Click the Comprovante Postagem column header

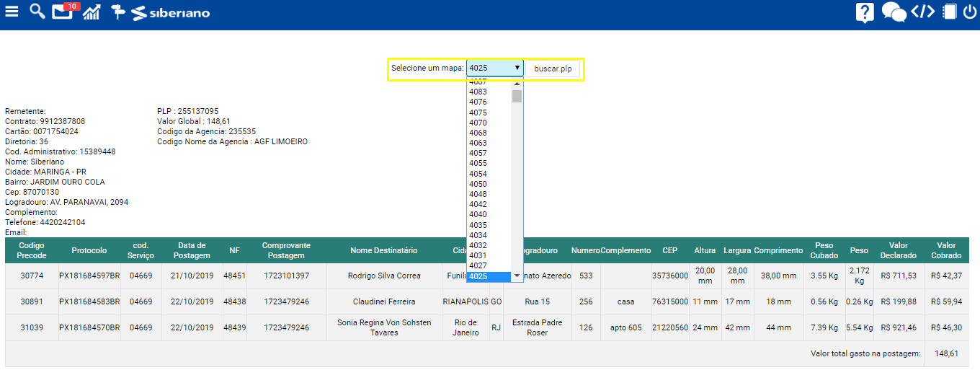click(x=286, y=250)
